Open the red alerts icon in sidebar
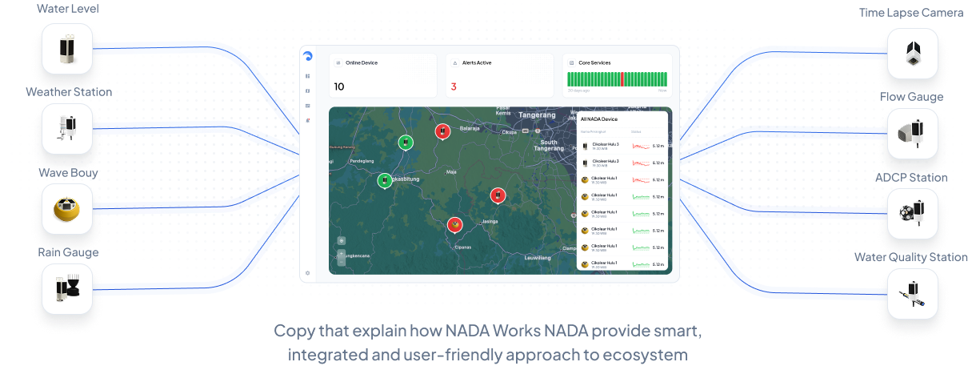The image size is (980, 378). point(308,120)
